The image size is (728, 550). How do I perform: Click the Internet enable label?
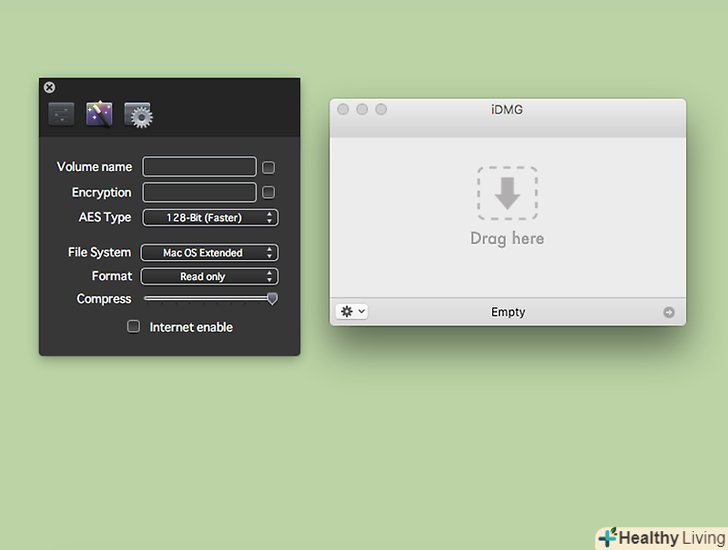[x=191, y=327]
